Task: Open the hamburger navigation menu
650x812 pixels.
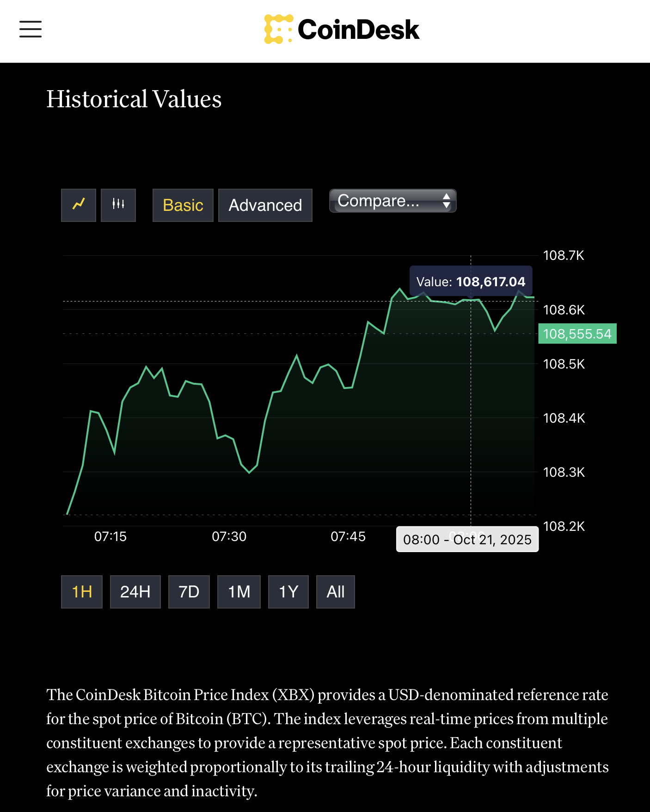Action: click(31, 29)
